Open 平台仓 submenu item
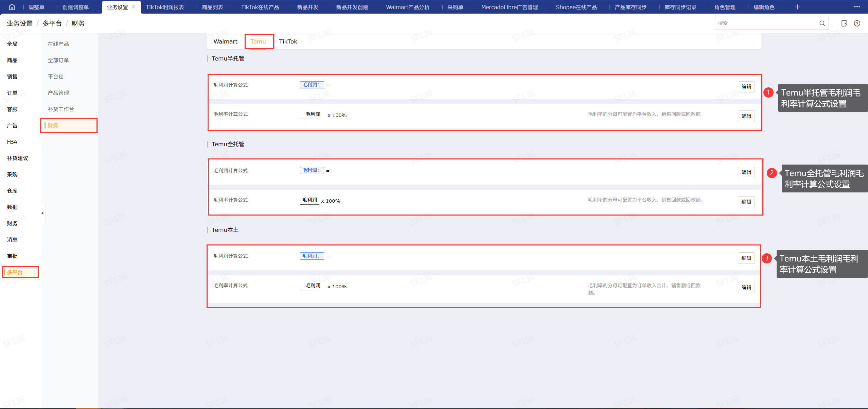This screenshot has width=868, height=409. point(56,76)
